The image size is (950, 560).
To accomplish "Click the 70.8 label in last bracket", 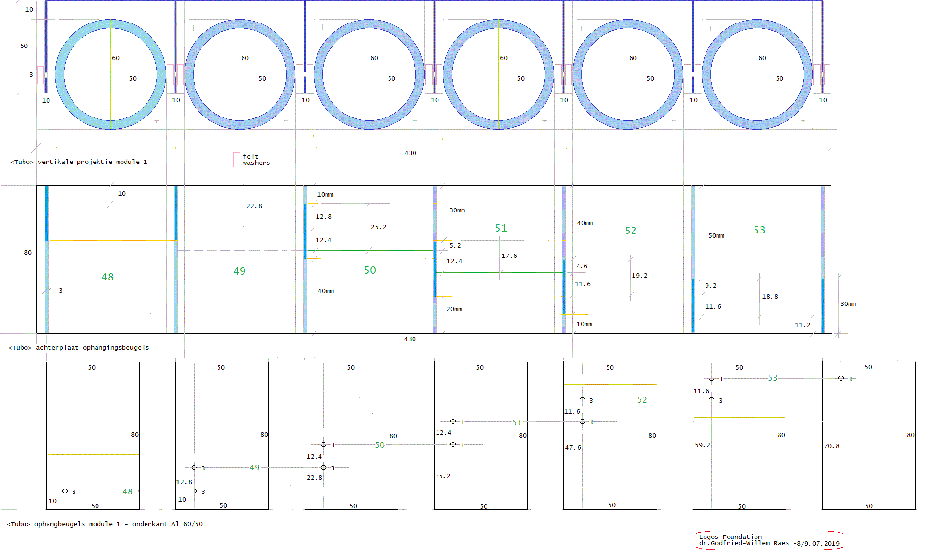I will point(831,446).
